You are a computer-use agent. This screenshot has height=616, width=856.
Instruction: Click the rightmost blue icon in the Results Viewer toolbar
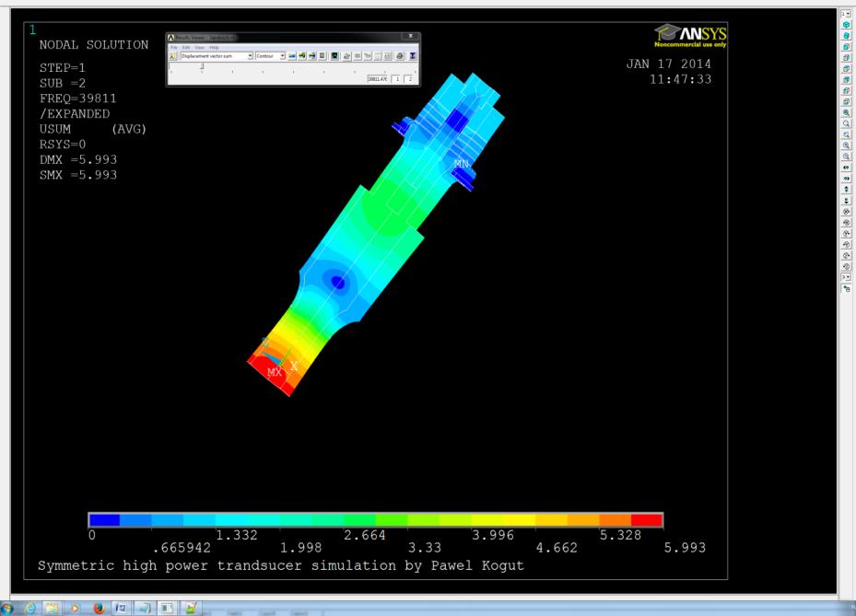click(413, 55)
